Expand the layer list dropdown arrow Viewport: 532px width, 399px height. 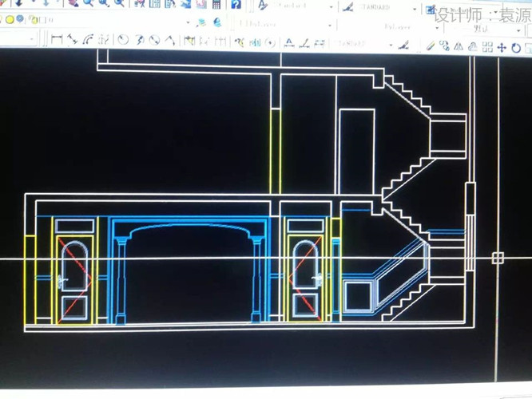(x=189, y=21)
